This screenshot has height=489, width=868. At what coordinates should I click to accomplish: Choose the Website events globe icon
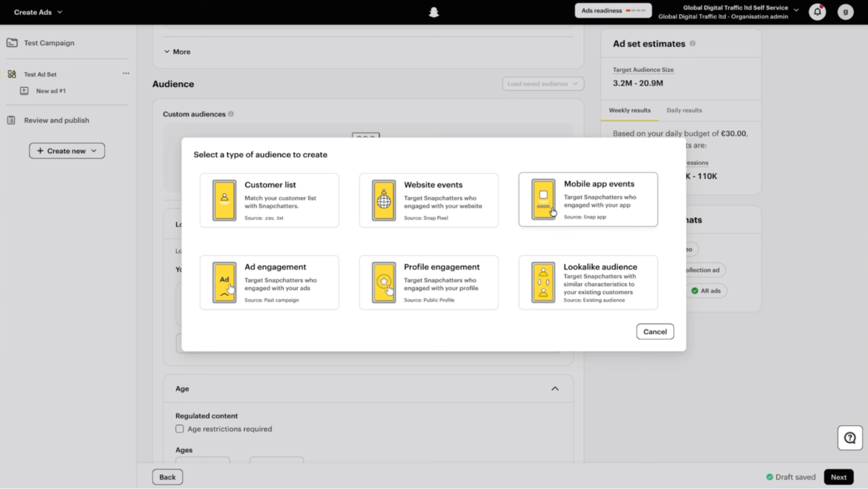[x=383, y=200]
